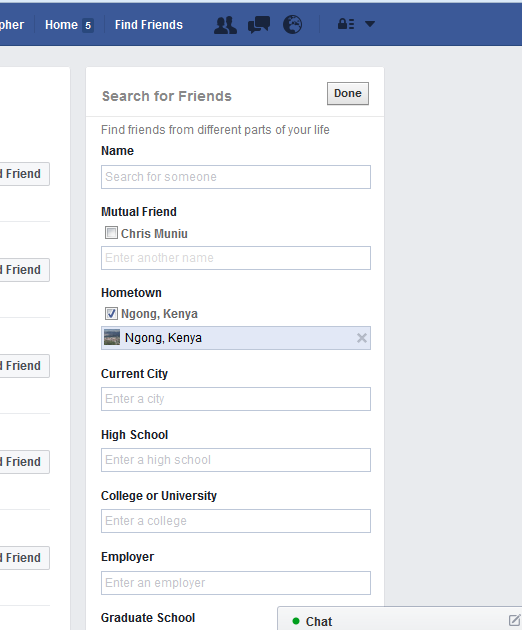Check the Chris Muniu mutual friend box

pyautogui.click(x=111, y=233)
